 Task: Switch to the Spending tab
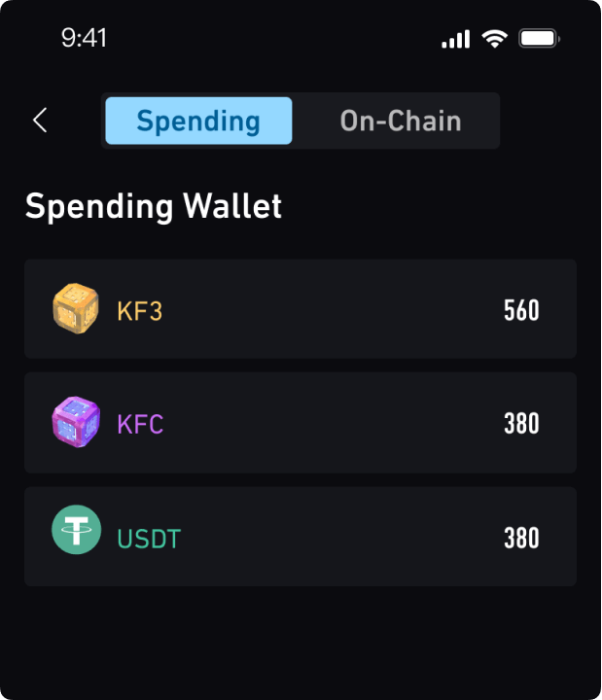198,121
